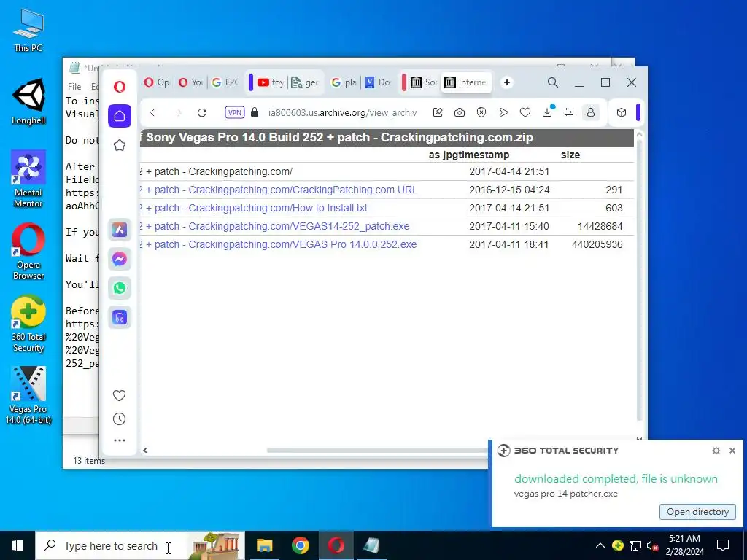Click horizontal scrollbar left arrow
This screenshot has width=747, height=560.
(145, 450)
